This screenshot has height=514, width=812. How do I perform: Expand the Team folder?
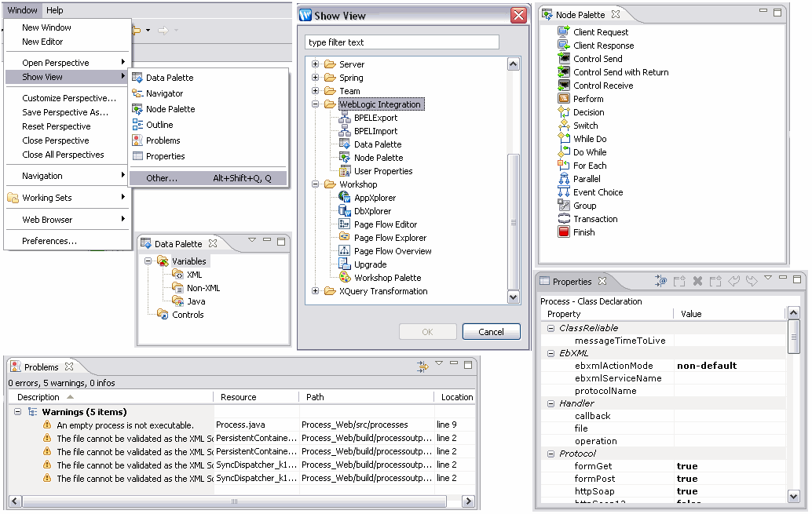click(x=316, y=90)
